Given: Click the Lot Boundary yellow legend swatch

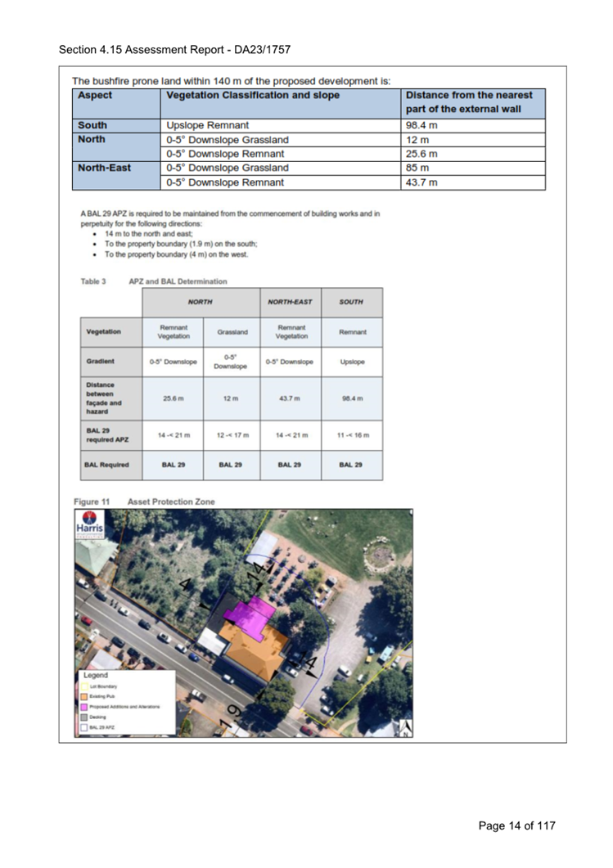Looking at the screenshot, I should [84, 686].
